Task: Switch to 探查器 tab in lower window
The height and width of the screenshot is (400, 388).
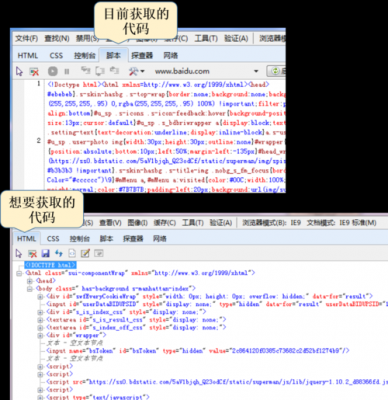Action: coord(133,239)
